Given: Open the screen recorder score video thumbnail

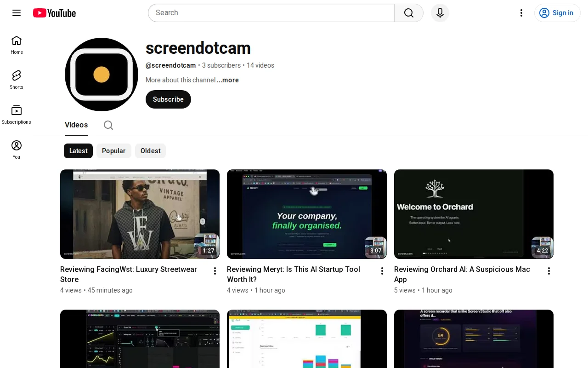Looking at the screenshot, I should pyautogui.click(x=474, y=339).
